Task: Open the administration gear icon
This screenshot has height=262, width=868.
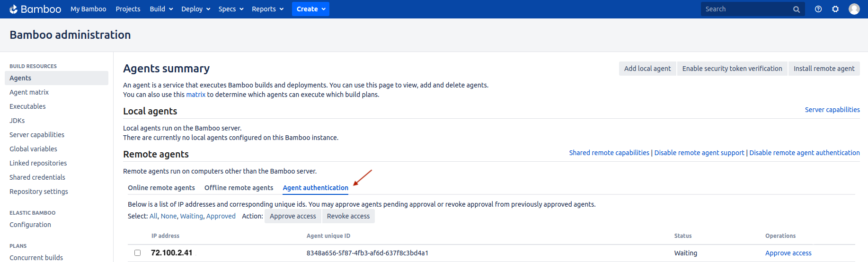Action: click(835, 9)
